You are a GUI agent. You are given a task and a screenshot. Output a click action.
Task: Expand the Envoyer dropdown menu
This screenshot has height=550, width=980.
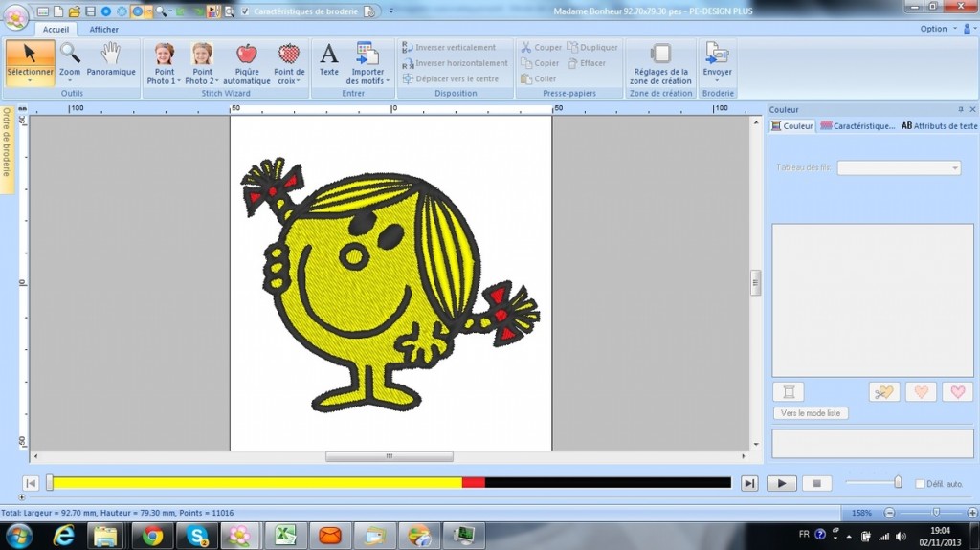(x=717, y=81)
